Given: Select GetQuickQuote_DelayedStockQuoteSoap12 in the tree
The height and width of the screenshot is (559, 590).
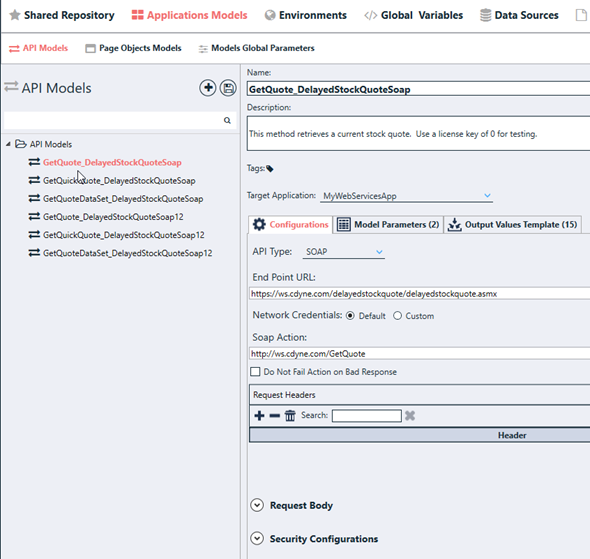Looking at the screenshot, I should click(124, 235).
